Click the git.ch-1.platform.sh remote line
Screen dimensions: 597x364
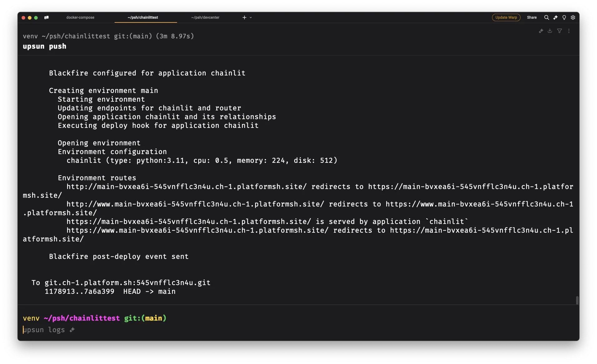click(x=121, y=283)
